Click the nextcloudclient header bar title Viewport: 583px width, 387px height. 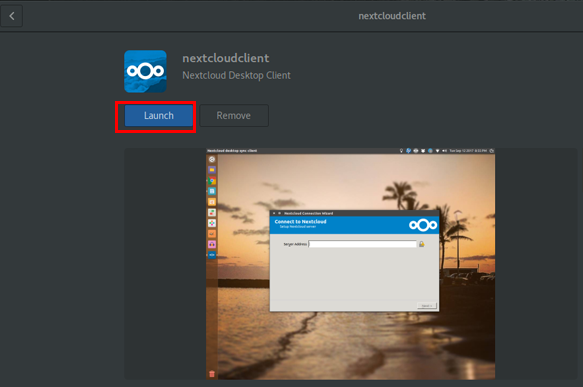click(392, 16)
